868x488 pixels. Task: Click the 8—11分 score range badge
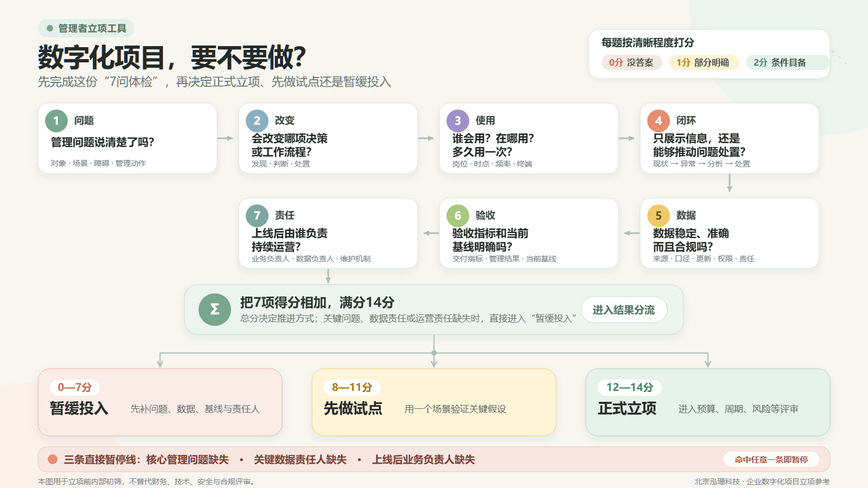(x=352, y=387)
